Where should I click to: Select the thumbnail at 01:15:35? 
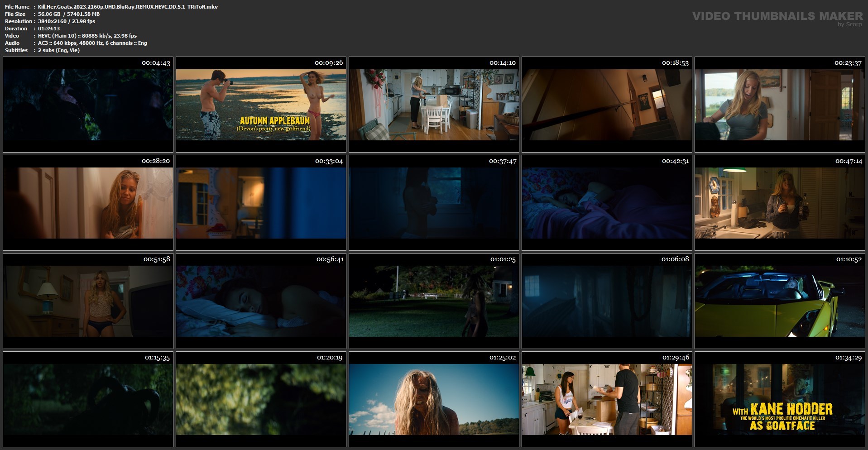88,399
